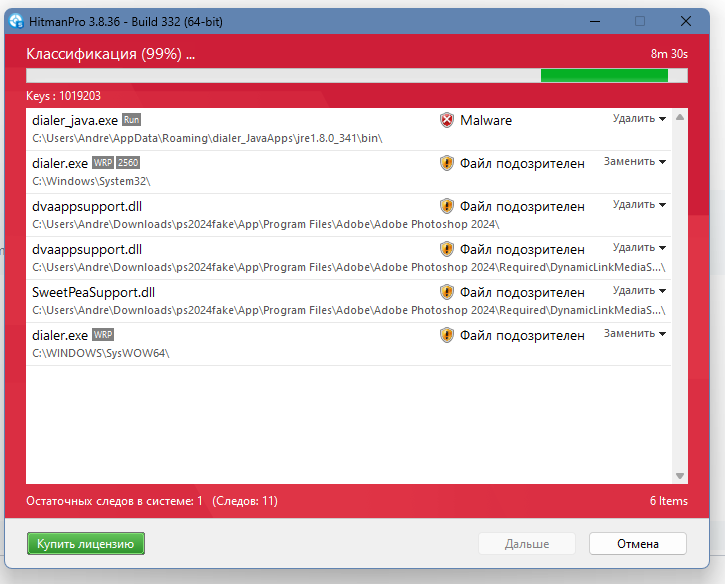Click the scan progress bar
Image resolution: width=725 pixels, height=584 pixels.
pos(357,75)
